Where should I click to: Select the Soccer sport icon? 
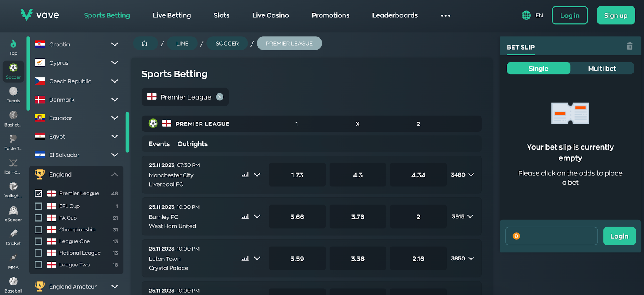[13, 71]
